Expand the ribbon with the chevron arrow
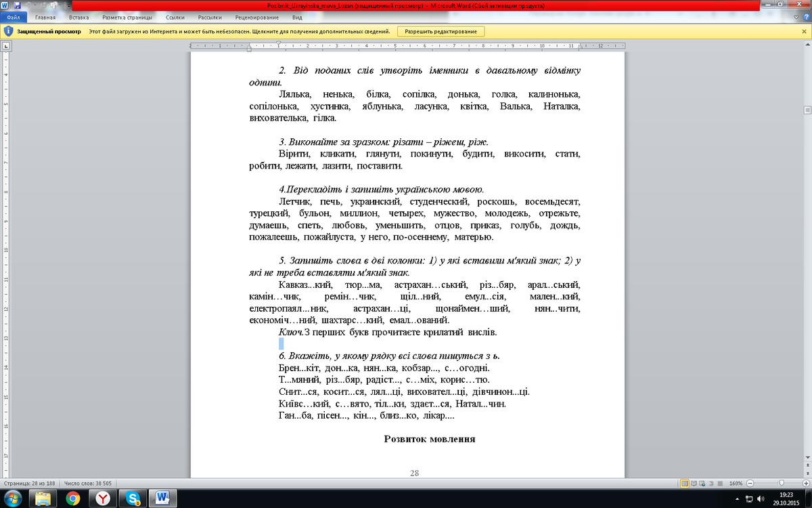 click(796, 17)
